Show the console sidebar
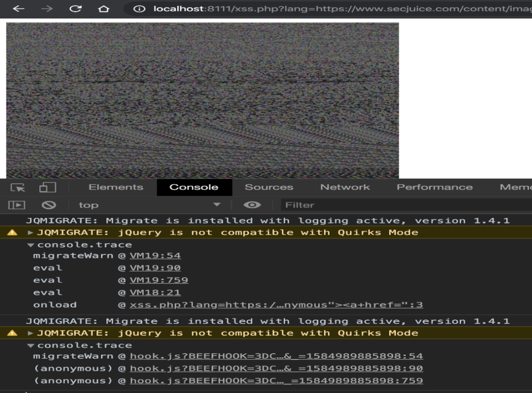The image size is (532, 393). (17, 205)
